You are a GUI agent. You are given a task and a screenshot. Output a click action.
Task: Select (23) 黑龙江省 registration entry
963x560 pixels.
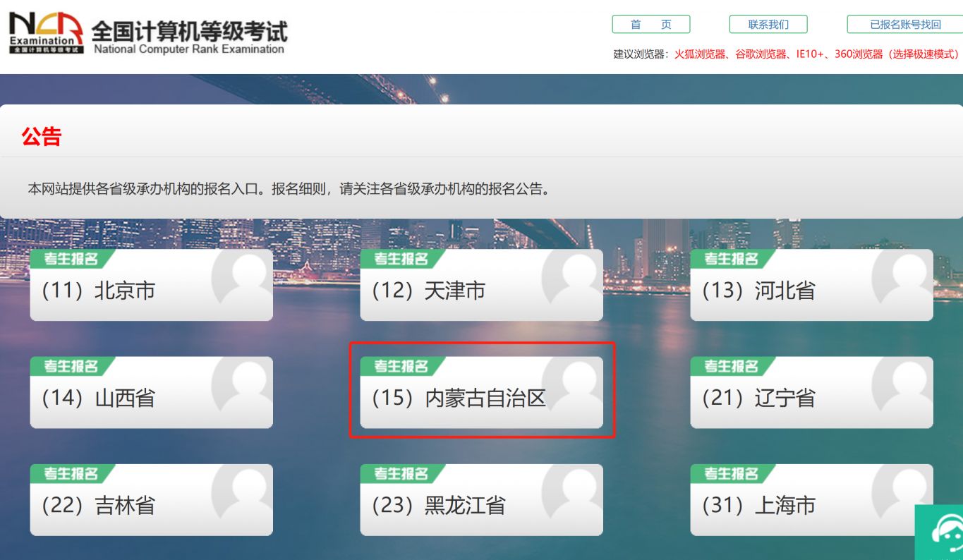481,499
